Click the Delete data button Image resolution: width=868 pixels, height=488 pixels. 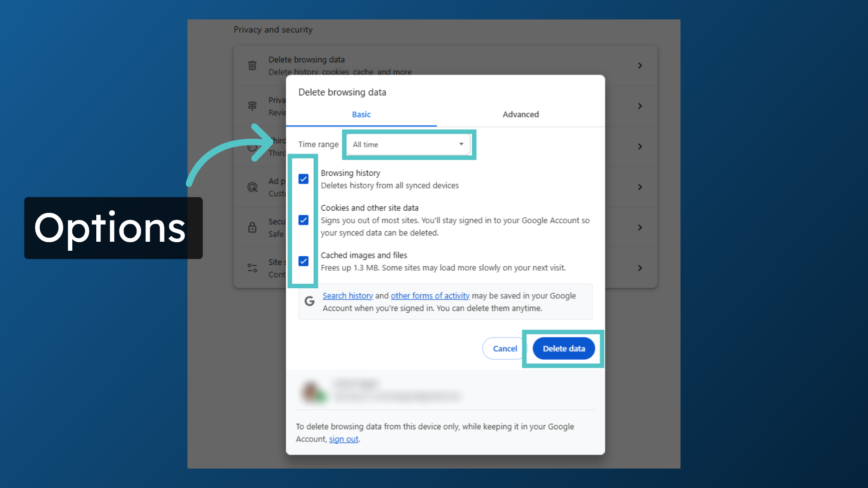point(564,348)
